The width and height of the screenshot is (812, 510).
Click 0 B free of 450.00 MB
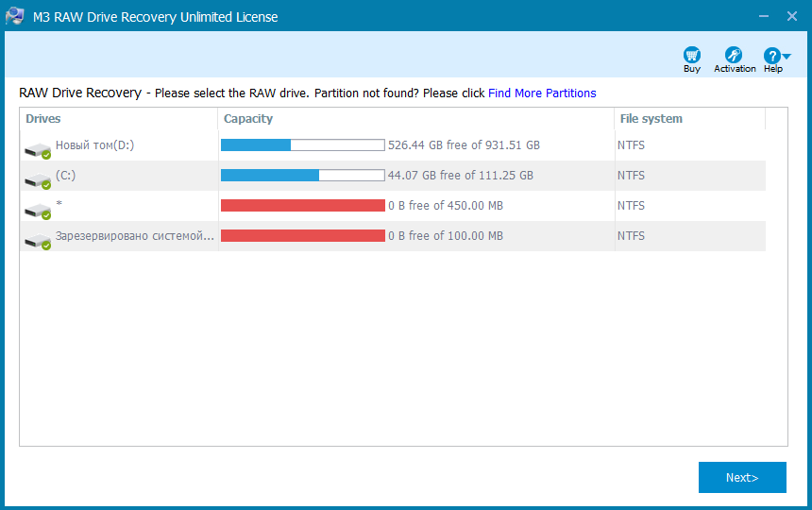[446, 206]
